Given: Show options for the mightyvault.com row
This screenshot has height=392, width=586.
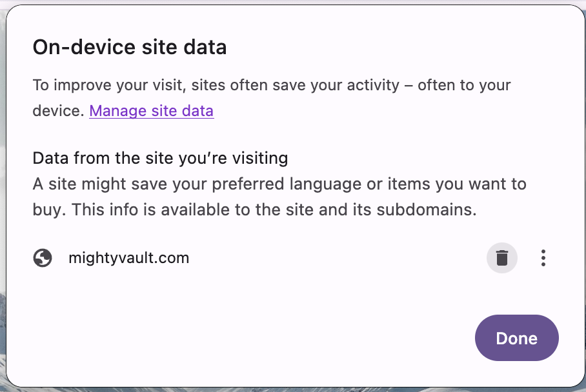Looking at the screenshot, I should click(x=543, y=258).
